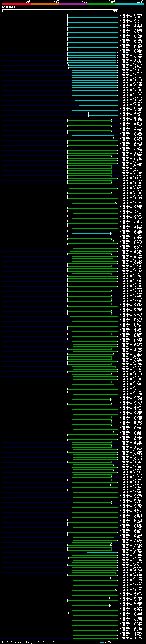
Task: Click hit label UniRef100_B9F1E6
Action: click(131, 105)
